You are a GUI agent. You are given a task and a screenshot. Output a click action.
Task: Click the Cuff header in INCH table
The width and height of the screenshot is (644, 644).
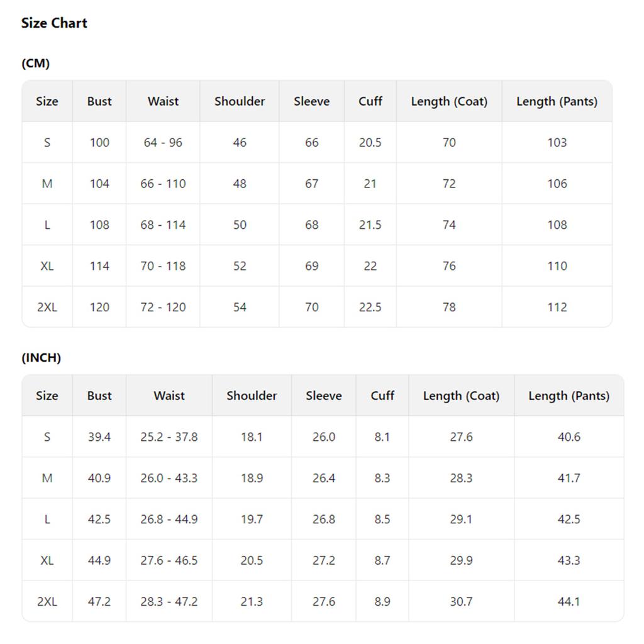tap(382, 396)
